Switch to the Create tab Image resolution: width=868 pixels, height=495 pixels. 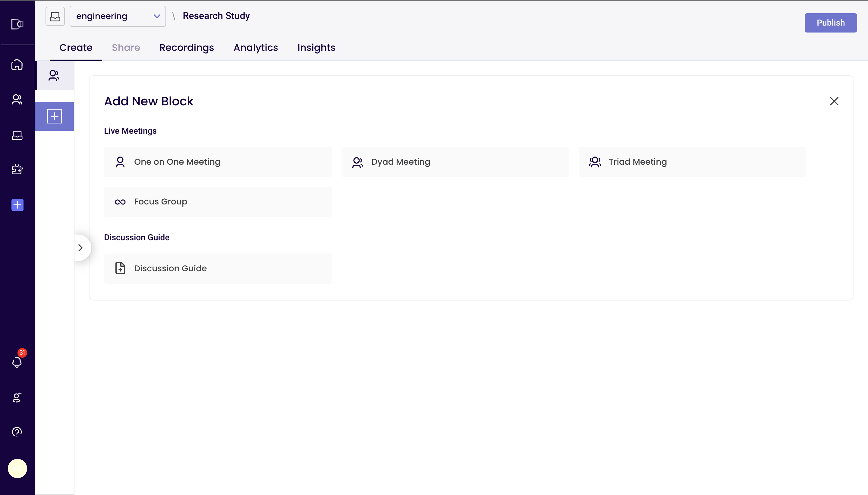point(76,48)
